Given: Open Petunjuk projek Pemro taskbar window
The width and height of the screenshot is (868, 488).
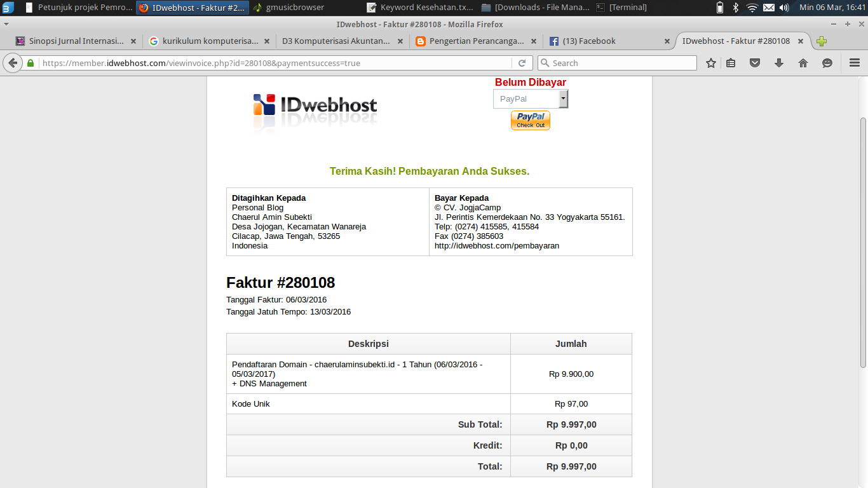Looking at the screenshot, I should pyautogui.click(x=78, y=8).
